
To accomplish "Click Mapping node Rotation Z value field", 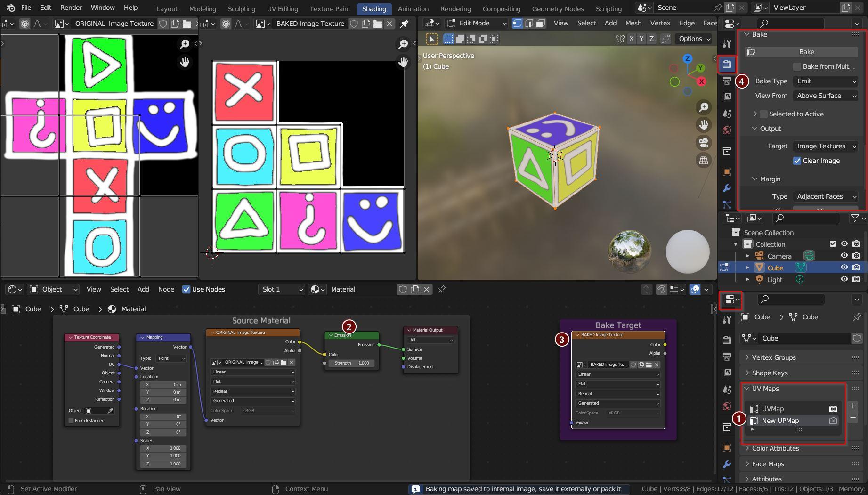I will point(163,432).
